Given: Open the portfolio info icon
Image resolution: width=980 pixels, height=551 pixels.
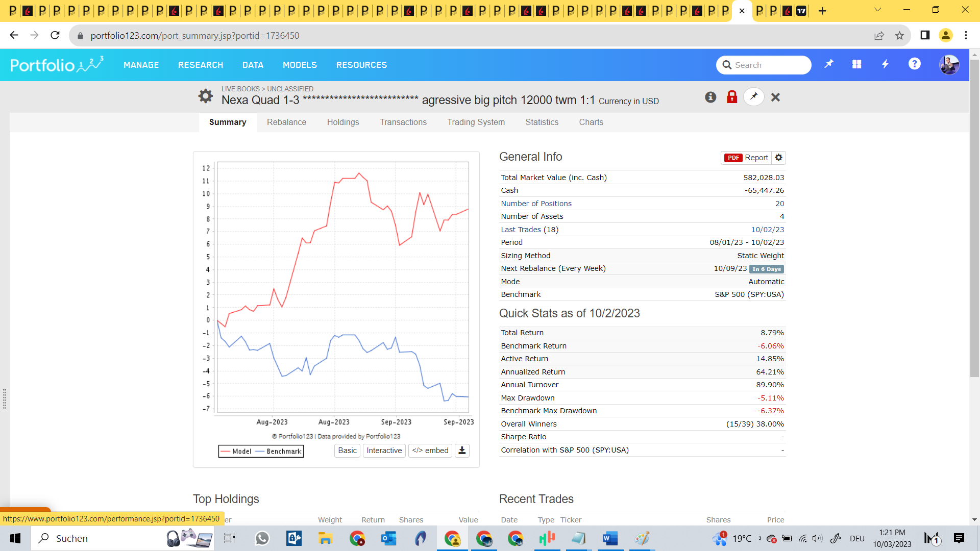Looking at the screenshot, I should pos(710,97).
